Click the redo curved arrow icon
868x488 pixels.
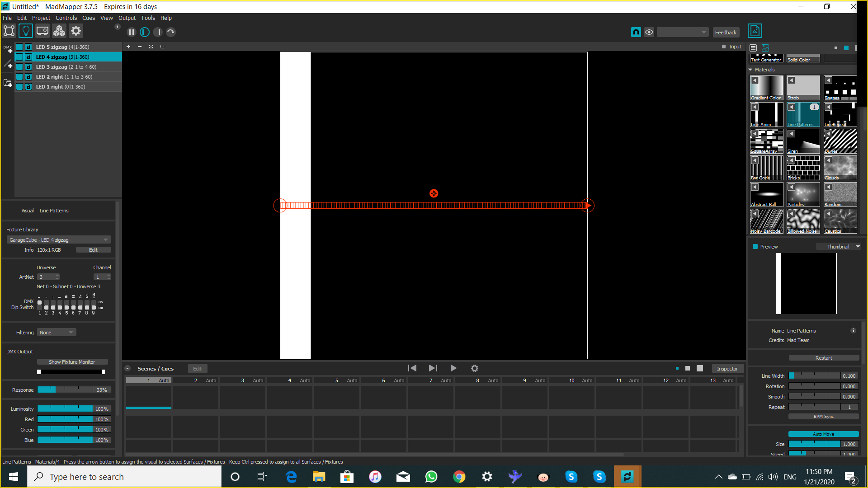(171, 32)
